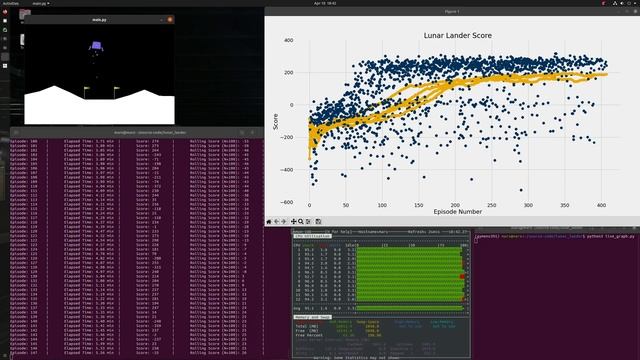Open the main.py app menu in top bar

point(40,3)
